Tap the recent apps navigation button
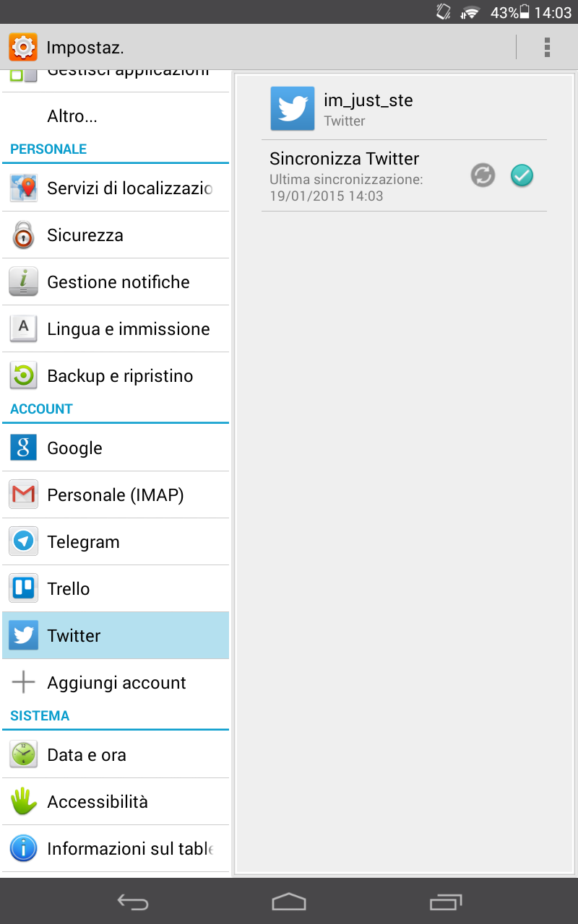Viewport: 578px width, 924px height. (x=445, y=902)
